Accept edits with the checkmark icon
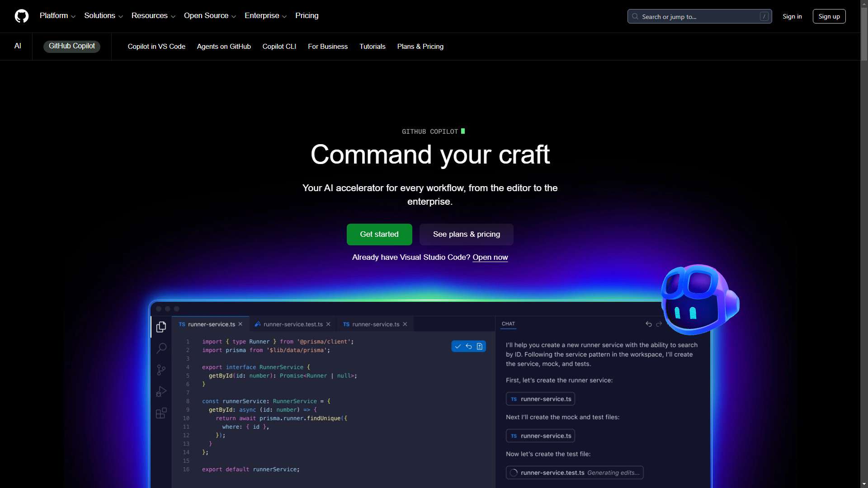 pos(458,347)
